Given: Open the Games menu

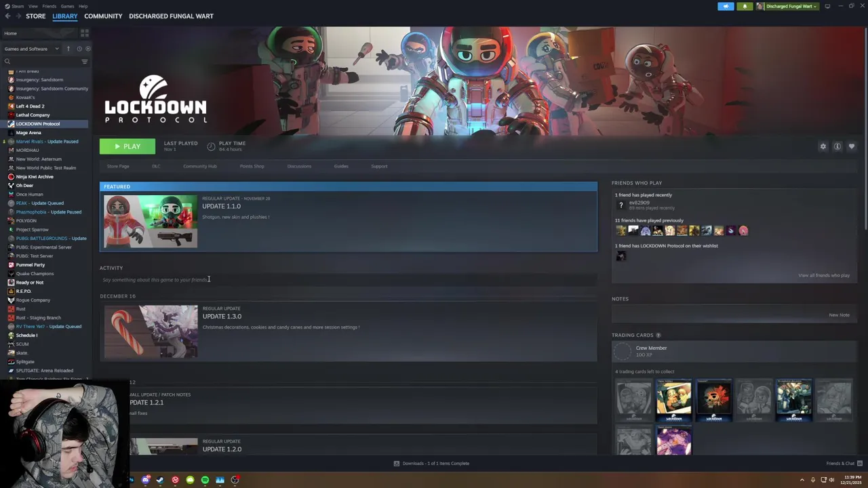Looking at the screenshot, I should (67, 6).
